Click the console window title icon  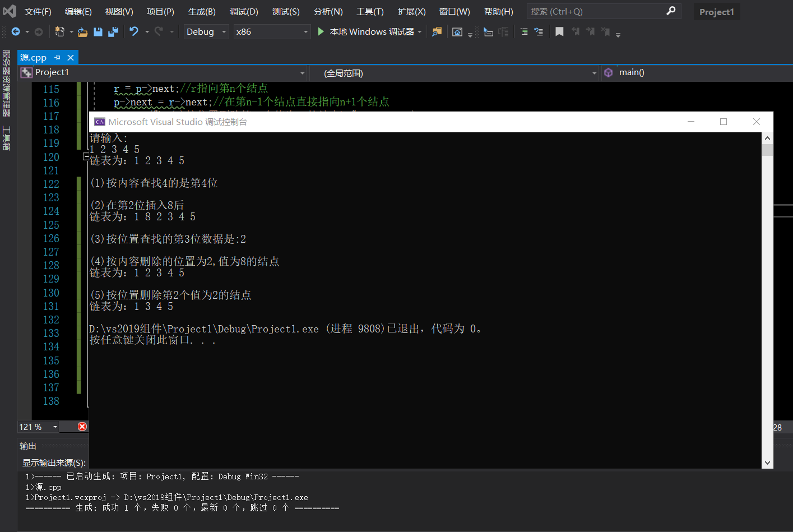pos(100,122)
